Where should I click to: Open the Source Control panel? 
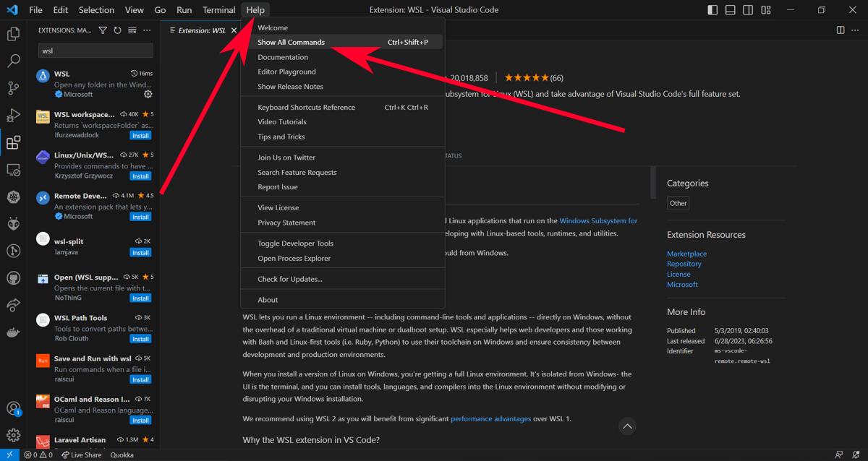pos(13,87)
